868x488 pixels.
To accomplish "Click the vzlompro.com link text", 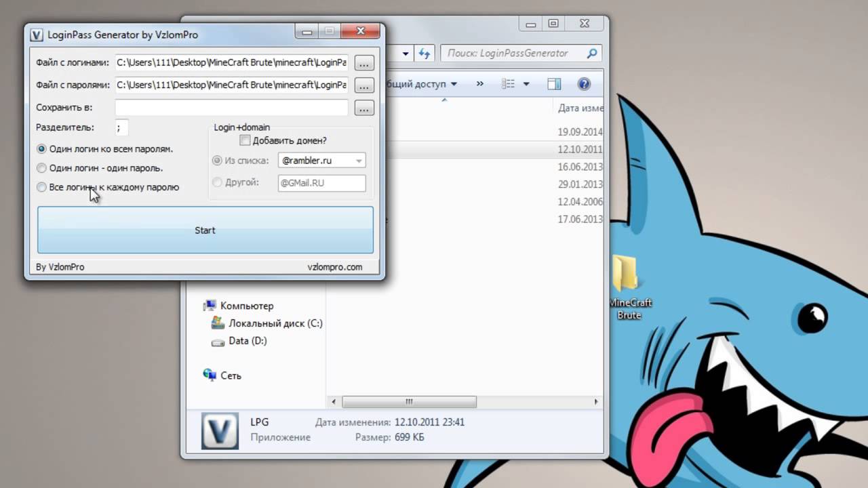I will [x=335, y=267].
